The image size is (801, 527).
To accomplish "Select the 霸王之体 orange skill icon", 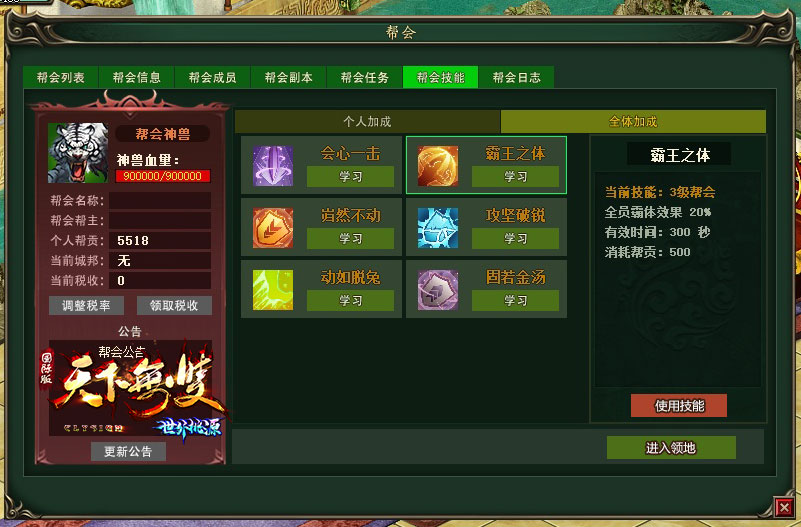I will tap(438, 166).
